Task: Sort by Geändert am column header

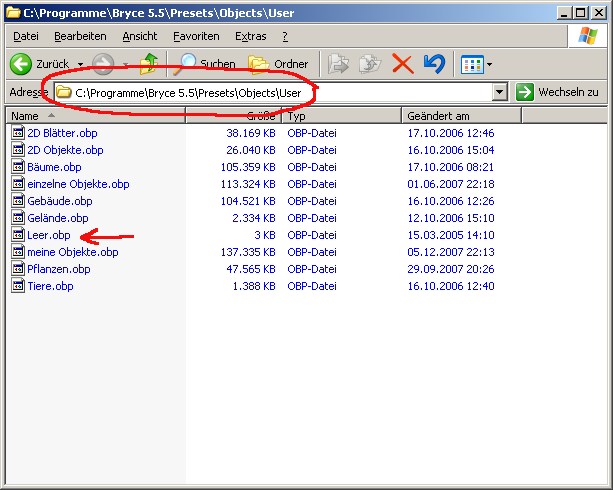Action: (462, 116)
